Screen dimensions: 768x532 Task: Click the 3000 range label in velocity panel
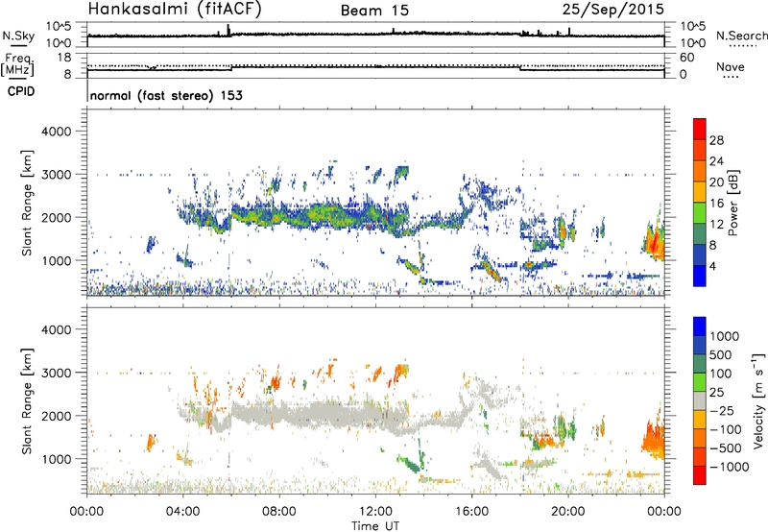pyautogui.click(x=56, y=373)
